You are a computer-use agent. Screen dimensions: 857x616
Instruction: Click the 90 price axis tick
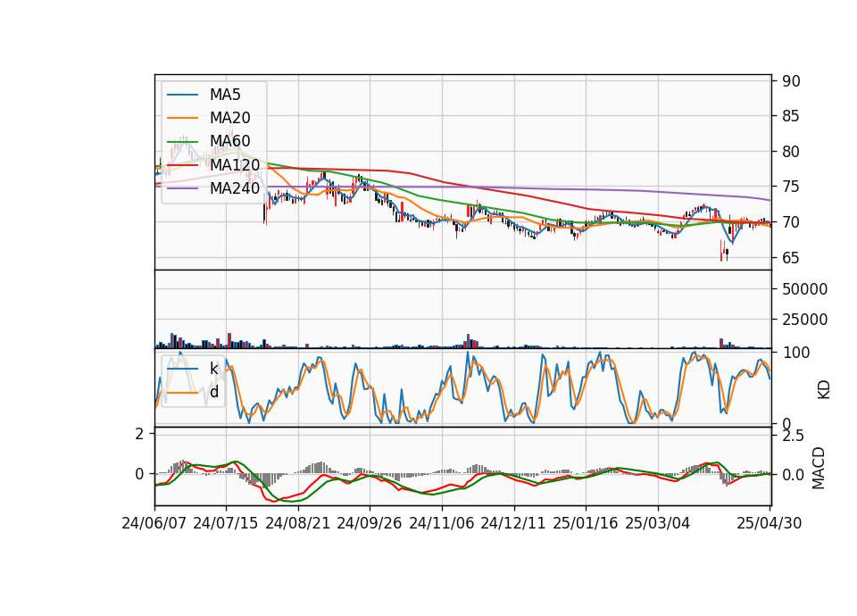[791, 81]
